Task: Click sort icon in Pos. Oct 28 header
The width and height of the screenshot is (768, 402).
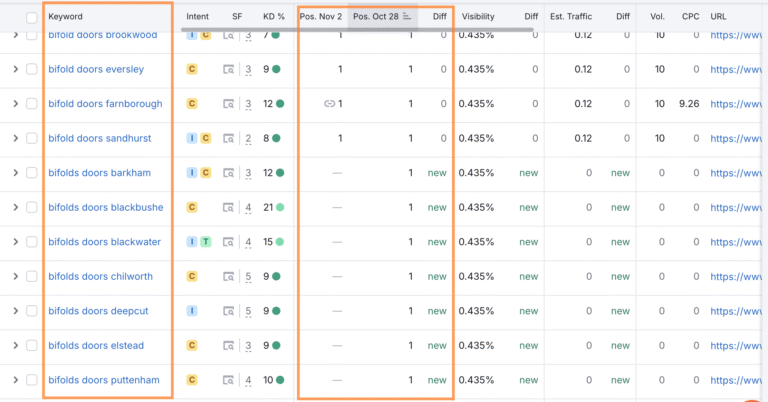Action: [x=407, y=17]
